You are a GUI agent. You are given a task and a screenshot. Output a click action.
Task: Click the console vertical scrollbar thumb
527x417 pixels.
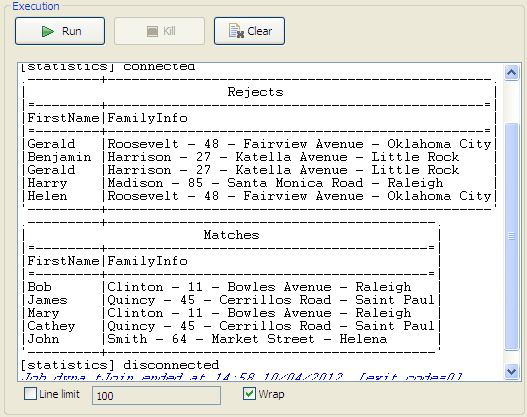512,237
